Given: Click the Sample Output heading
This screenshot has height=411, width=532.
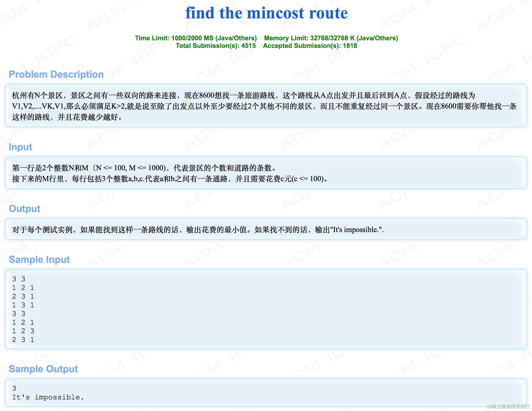Looking at the screenshot, I should pyautogui.click(x=43, y=369).
